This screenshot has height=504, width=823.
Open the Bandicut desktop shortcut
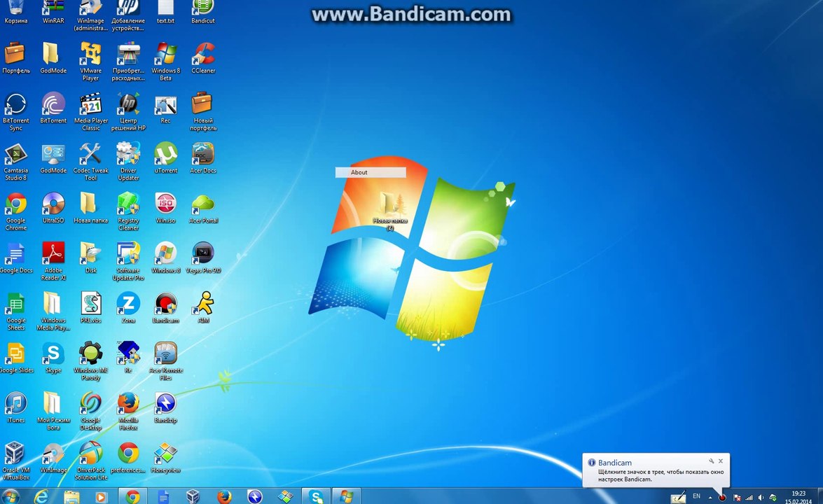[203, 12]
